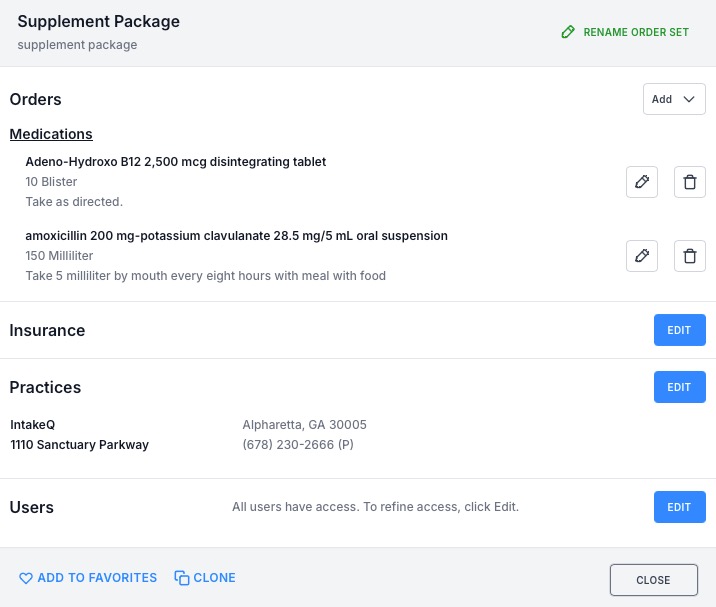
Task: Edit the Adeno-Hydroxo B12 medication order
Action: [x=642, y=182]
